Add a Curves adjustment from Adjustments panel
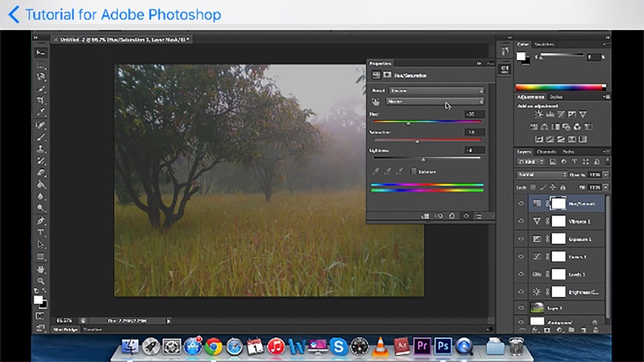This screenshot has height=362, width=644. pyautogui.click(x=561, y=114)
